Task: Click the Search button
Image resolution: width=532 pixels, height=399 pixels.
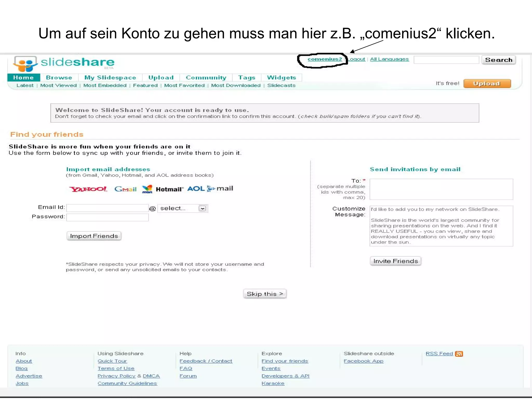Action: 498,60
